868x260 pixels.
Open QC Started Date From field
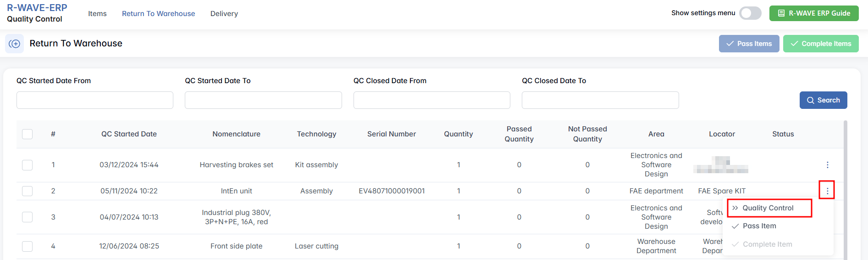[x=95, y=100]
